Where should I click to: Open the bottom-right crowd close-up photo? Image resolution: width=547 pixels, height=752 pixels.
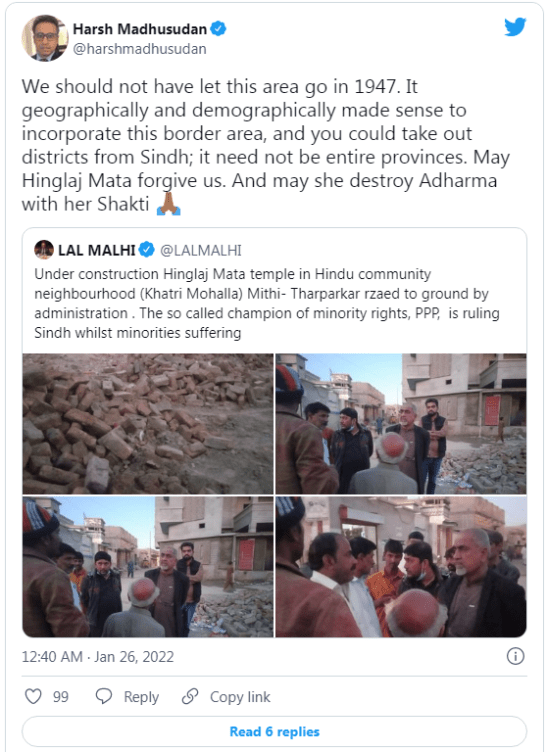click(x=401, y=567)
